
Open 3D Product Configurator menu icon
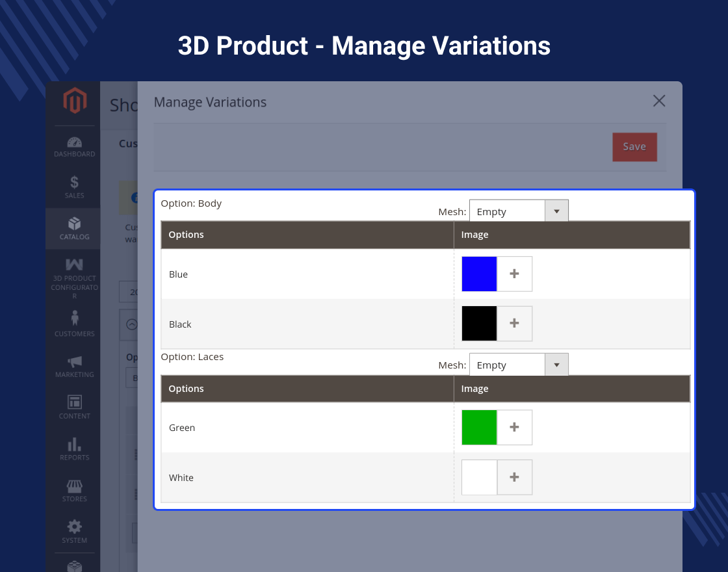[x=74, y=265]
